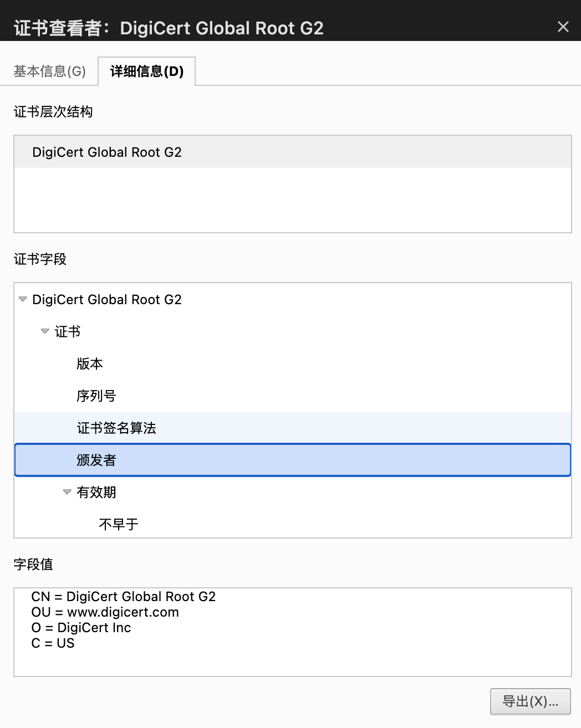Select the 详细信息(D) tab
Viewport: 581px width, 728px height.
click(x=147, y=71)
